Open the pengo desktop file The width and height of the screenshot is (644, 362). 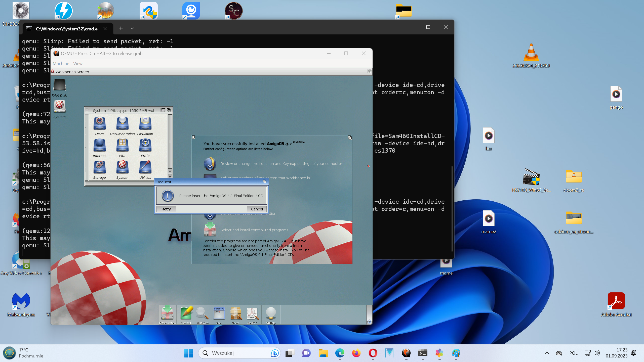tap(616, 98)
